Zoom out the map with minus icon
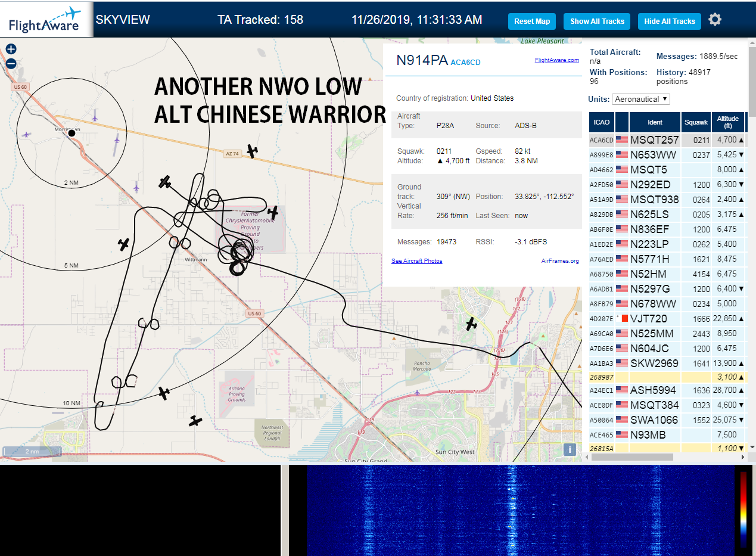The height and width of the screenshot is (556, 756). coord(11,64)
